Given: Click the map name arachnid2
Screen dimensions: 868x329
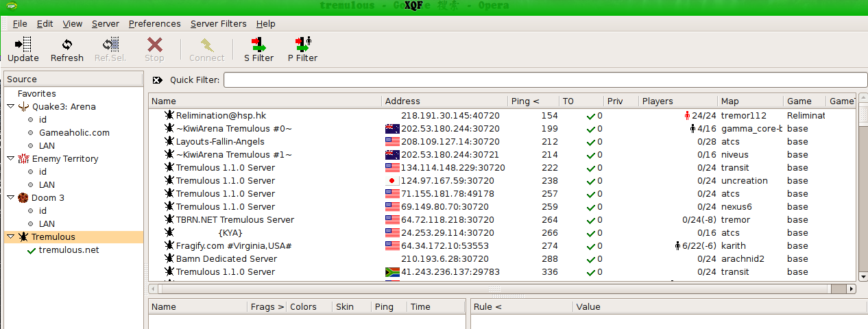Looking at the screenshot, I should 744,259.
